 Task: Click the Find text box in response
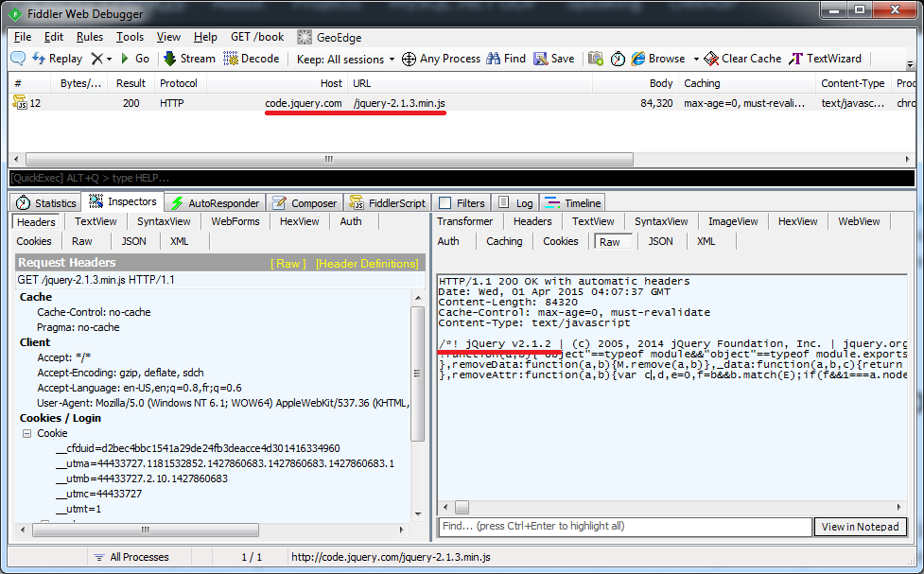[x=625, y=527]
